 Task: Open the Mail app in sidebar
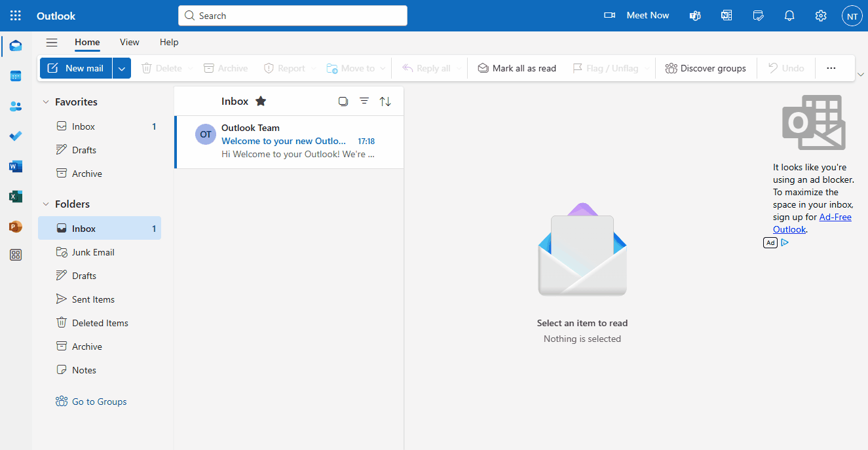point(16,46)
